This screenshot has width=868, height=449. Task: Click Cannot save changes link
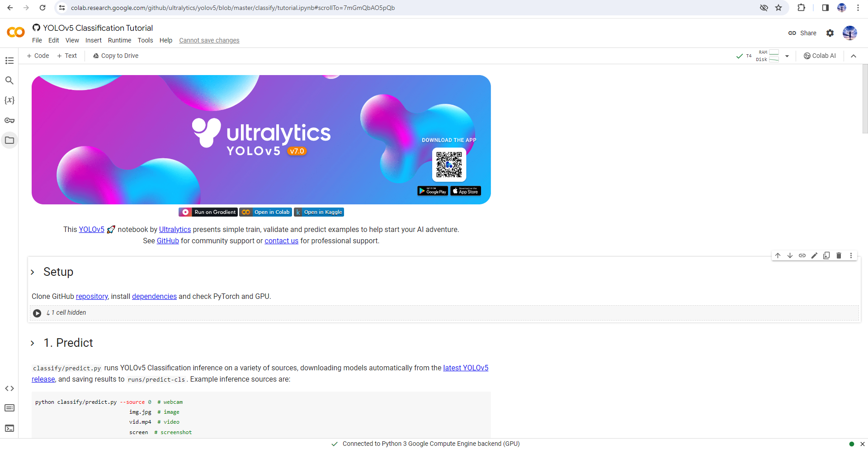coord(209,40)
